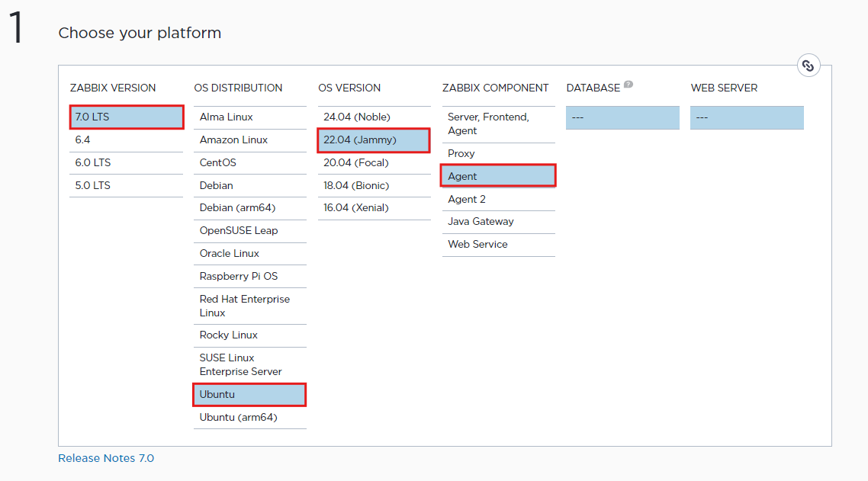
Task: Choose OS version 22.04 (Jammy)
Action: (x=374, y=140)
